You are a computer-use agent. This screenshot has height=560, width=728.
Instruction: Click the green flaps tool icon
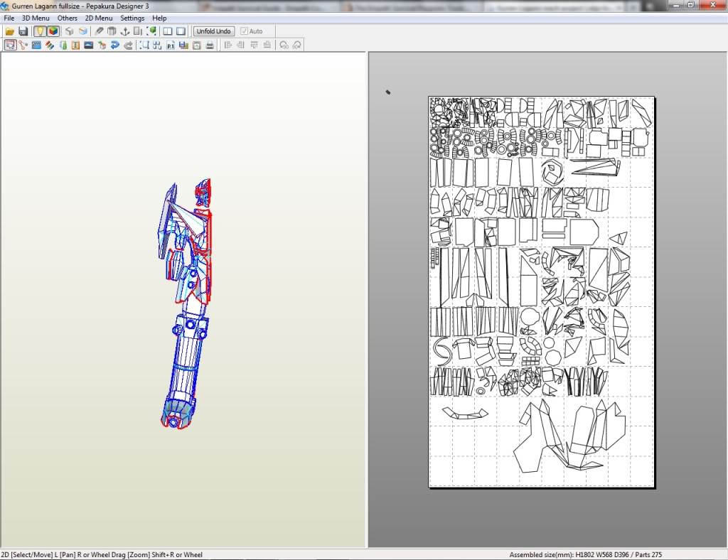click(x=63, y=45)
